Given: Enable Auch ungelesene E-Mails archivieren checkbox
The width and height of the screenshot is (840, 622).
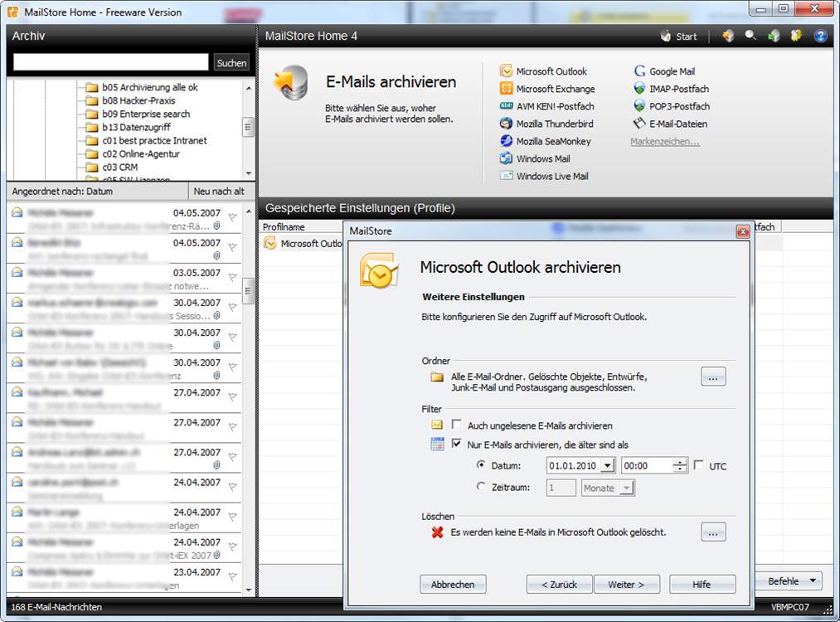Looking at the screenshot, I should click(456, 425).
